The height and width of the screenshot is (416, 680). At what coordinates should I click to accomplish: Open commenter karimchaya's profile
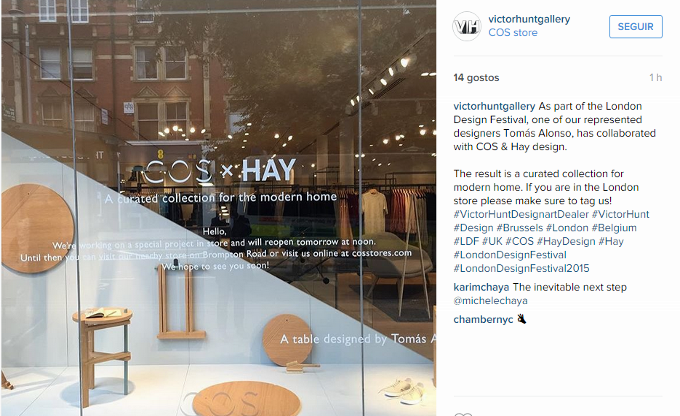pyautogui.click(x=481, y=287)
